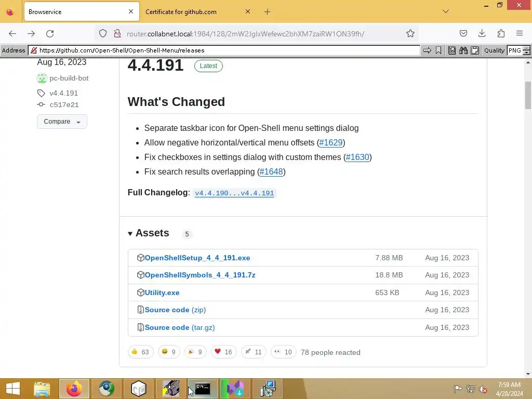Click the Browservice go arrow button
This screenshot has width=532, height=399.
[427, 50]
